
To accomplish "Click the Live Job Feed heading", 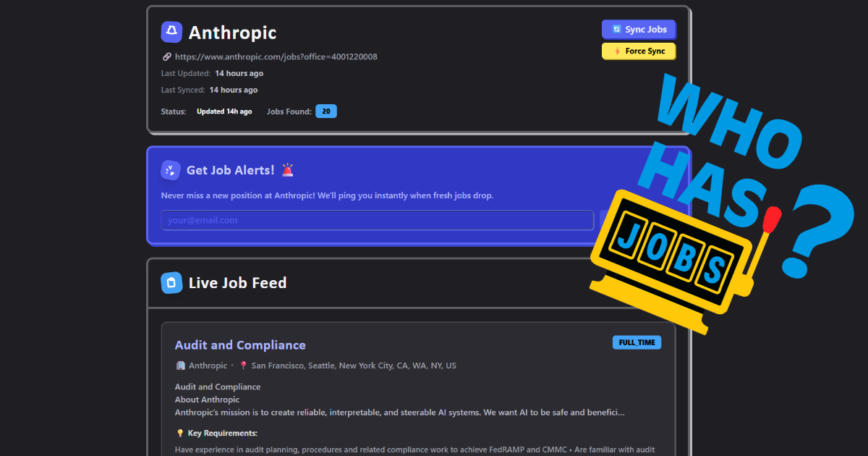I will 237,282.
